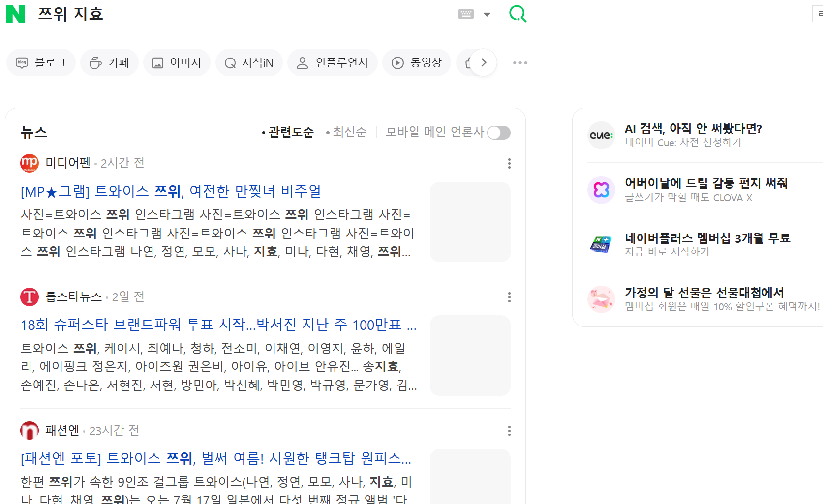823x504 pixels.
Task: Click the green Naver N logo
Action: [16, 14]
